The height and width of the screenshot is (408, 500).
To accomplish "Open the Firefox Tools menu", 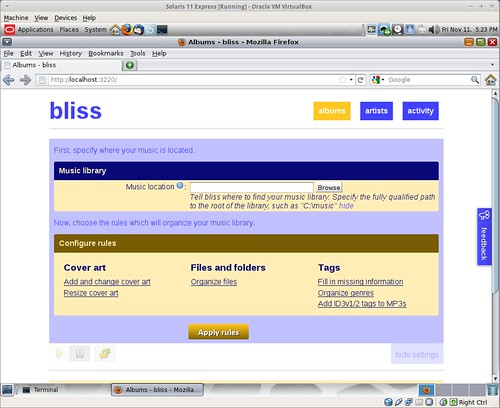I will (138, 53).
